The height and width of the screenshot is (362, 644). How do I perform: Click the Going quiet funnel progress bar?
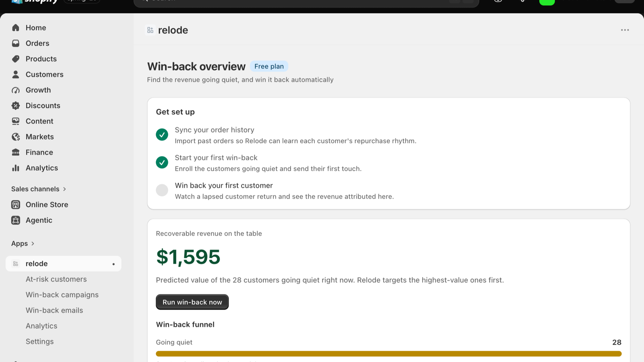pyautogui.click(x=389, y=354)
